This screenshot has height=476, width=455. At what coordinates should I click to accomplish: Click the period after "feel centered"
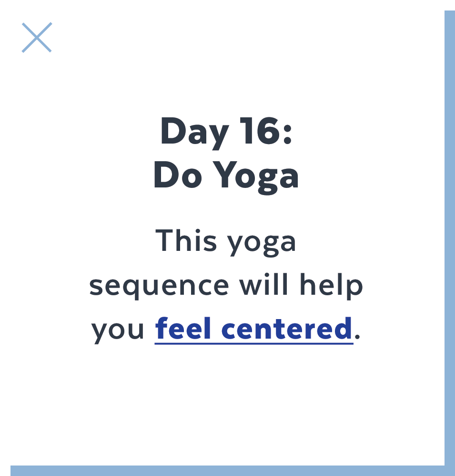click(x=357, y=336)
